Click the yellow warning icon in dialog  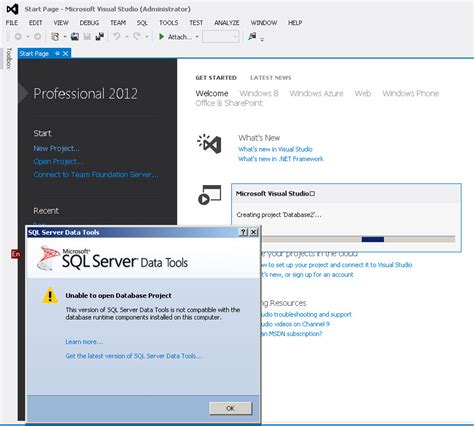(50, 295)
